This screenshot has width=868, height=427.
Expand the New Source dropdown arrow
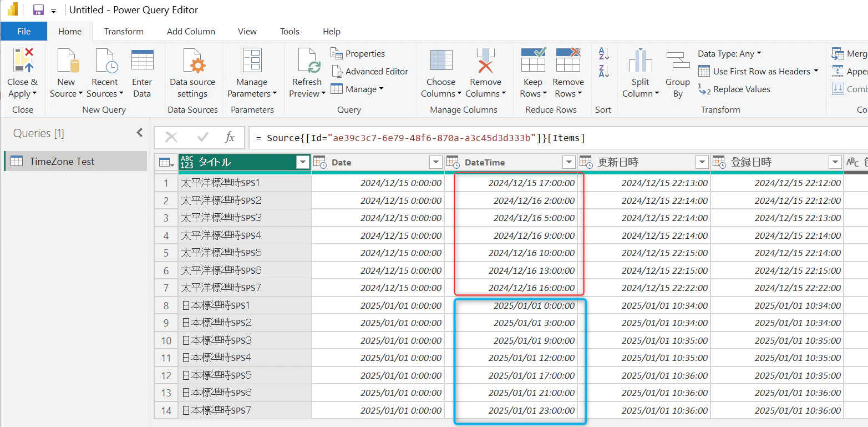coord(80,94)
